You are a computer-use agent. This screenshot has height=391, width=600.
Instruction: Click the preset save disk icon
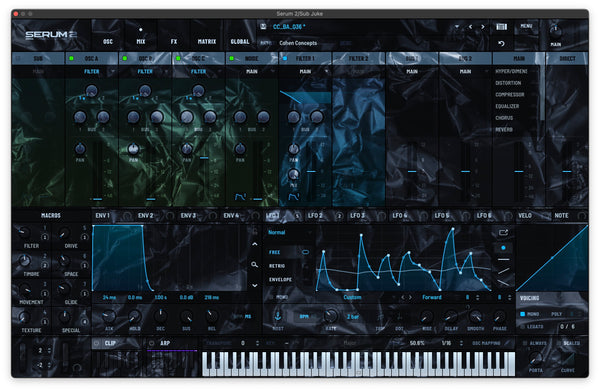point(263,26)
